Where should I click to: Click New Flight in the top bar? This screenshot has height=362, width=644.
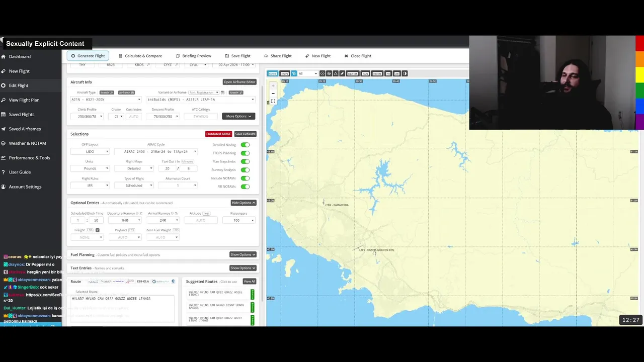click(x=318, y=56)
